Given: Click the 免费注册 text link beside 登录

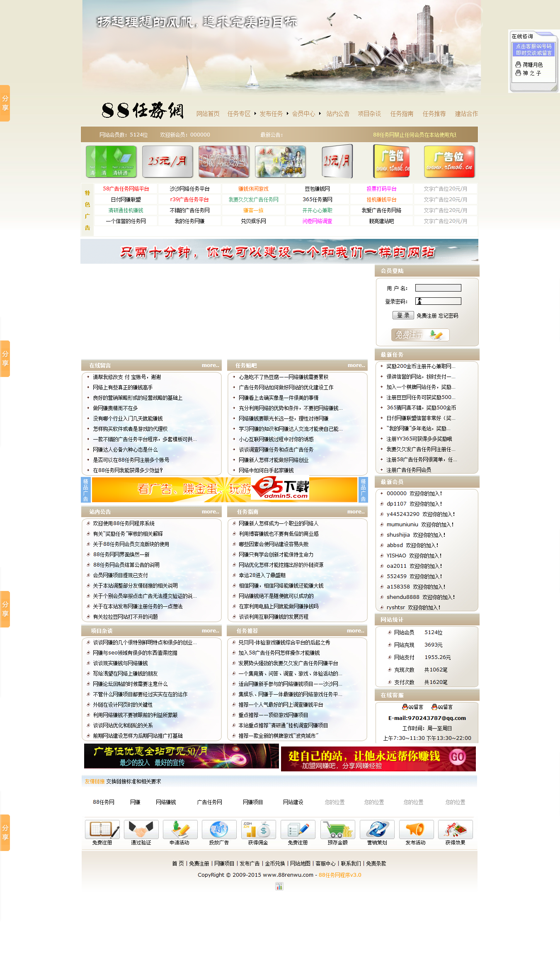Looking at the screenshot, I should [x=427, y=316].
